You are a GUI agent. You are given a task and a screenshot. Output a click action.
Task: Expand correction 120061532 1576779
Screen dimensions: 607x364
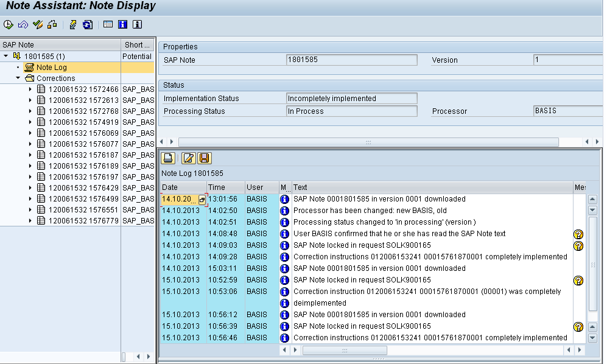pos(30,221)
